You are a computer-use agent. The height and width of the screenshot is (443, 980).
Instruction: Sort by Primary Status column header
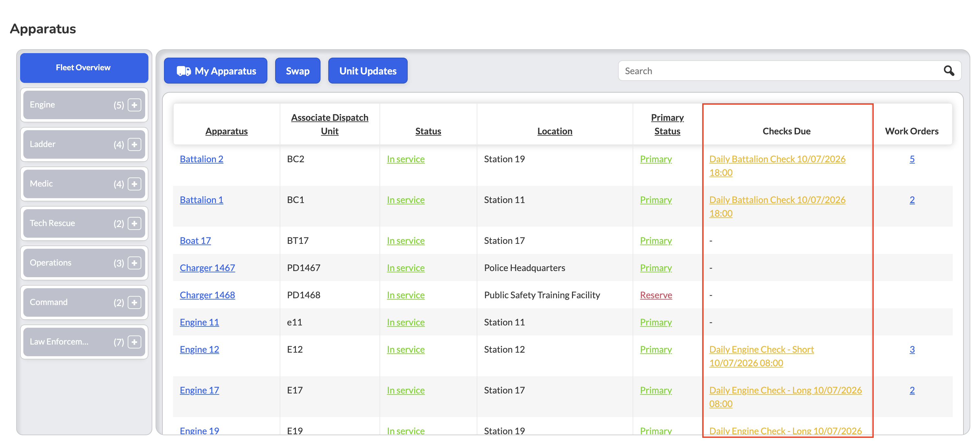[x=667, y=124]
